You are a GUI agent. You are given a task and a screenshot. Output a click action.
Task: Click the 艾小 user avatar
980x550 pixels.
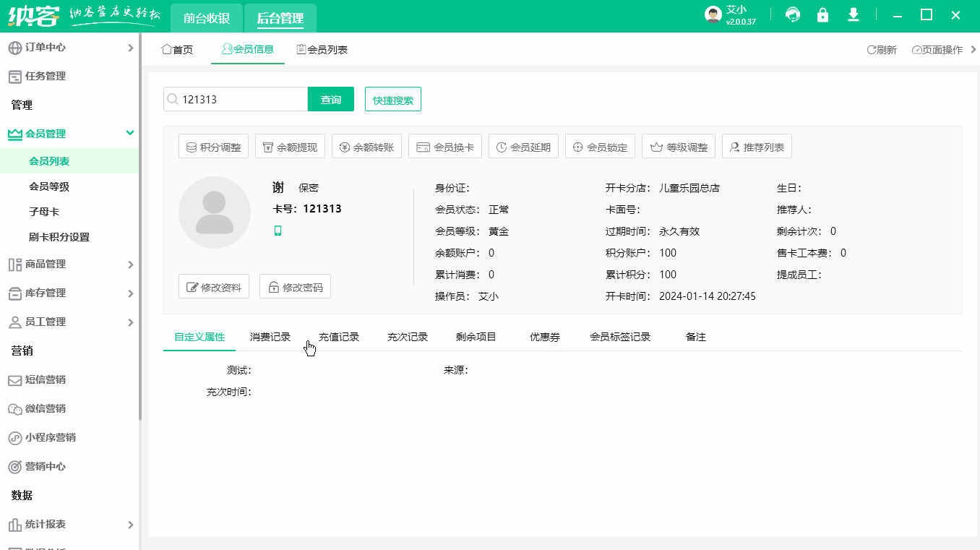(x=713, y=14)
